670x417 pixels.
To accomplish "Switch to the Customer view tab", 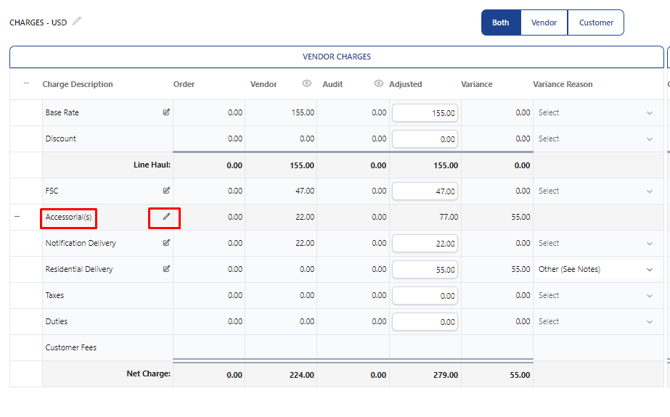I will pos(596,23).
